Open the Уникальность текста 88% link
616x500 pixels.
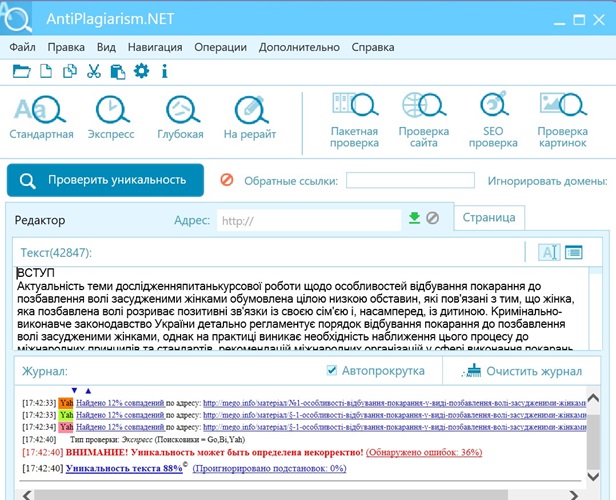(x=124, y=468)
